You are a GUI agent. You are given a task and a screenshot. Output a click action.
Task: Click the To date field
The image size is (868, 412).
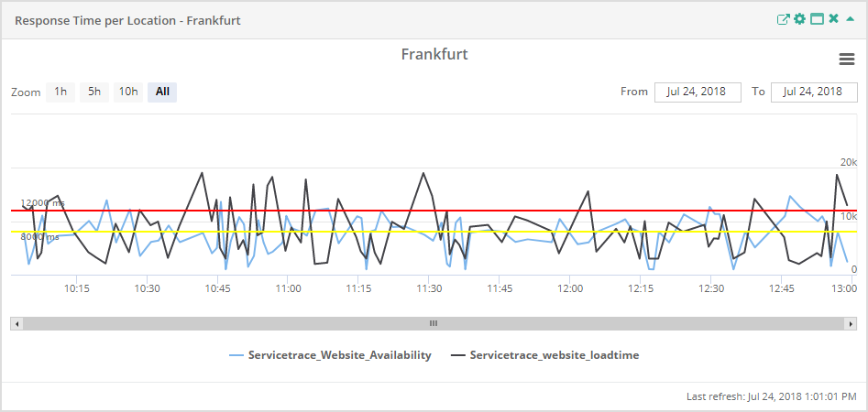(813, 92)
